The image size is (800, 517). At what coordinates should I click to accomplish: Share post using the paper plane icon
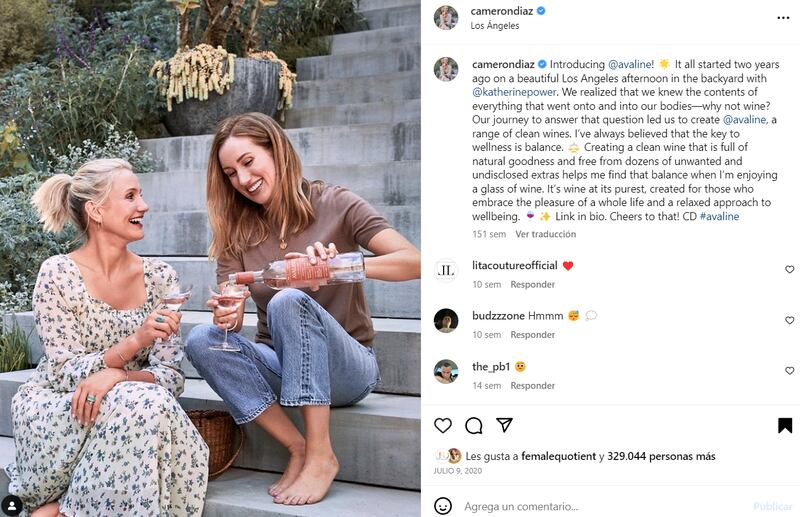point(505,426)
